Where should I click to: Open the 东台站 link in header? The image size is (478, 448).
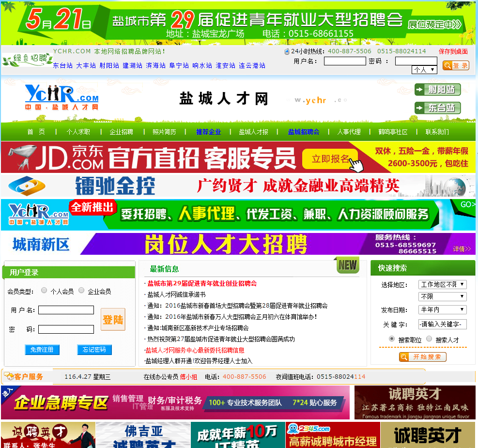point(63,65)
